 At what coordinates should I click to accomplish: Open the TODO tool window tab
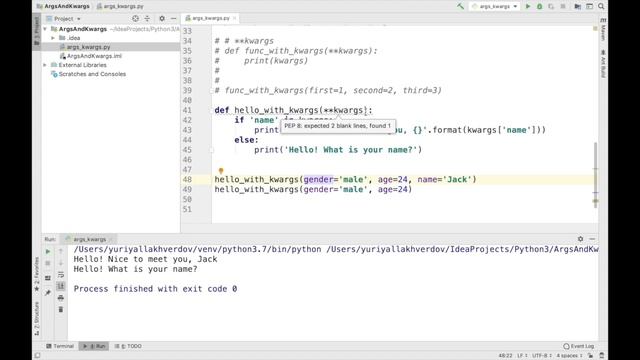tap(128, 346)
